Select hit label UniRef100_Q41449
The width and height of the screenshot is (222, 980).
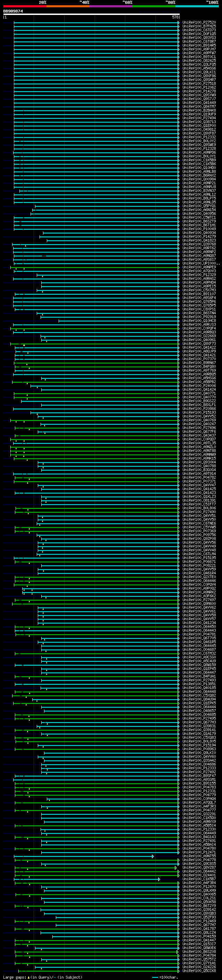coord(199,103)
